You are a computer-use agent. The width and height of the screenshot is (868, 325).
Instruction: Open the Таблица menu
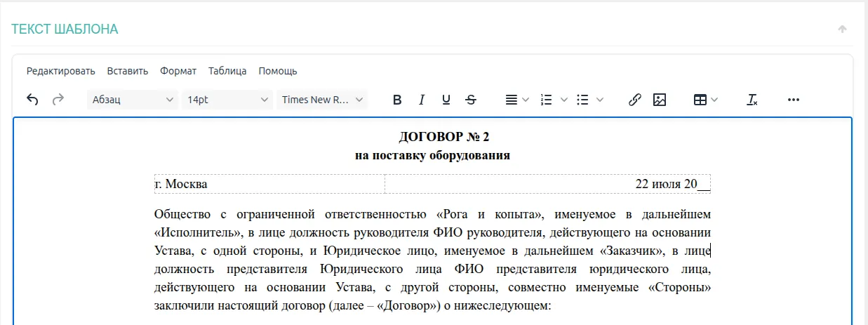(227, 71)
